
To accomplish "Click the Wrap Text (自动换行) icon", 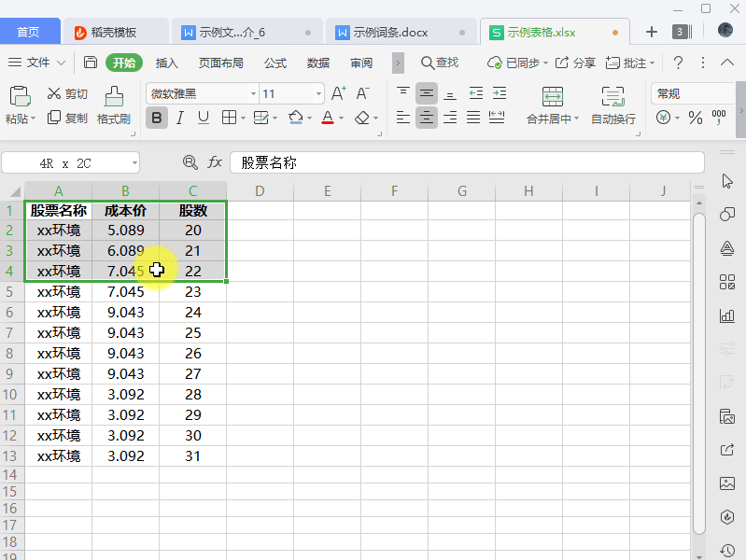I will point(612,96).
